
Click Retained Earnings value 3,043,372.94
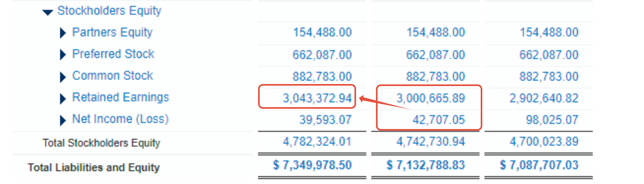click(317, 98)
